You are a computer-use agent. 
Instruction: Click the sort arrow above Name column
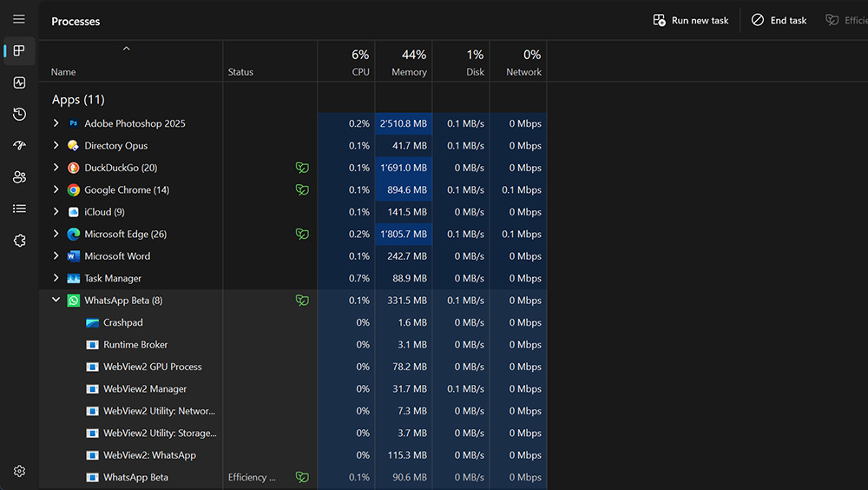(126, 49)
